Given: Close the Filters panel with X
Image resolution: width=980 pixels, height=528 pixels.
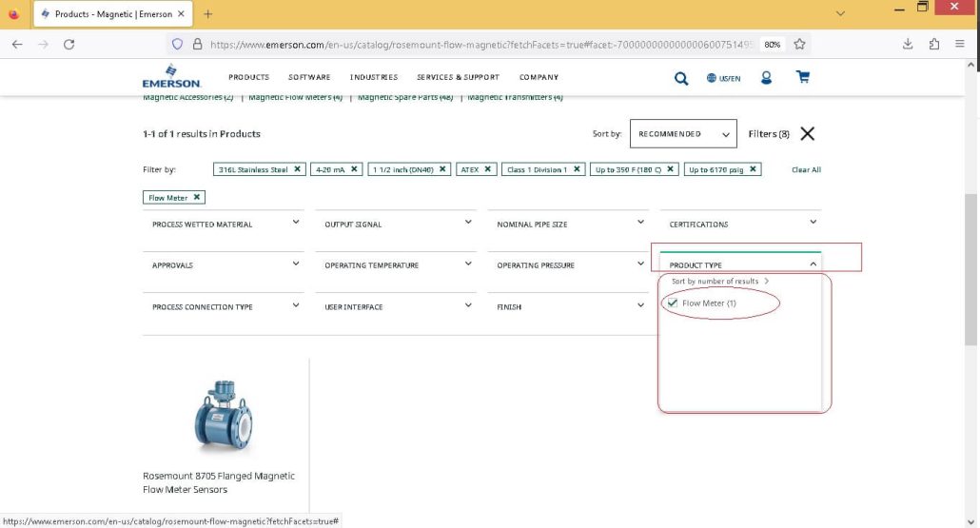Looking at the screenshot, I should coord(808,134).
